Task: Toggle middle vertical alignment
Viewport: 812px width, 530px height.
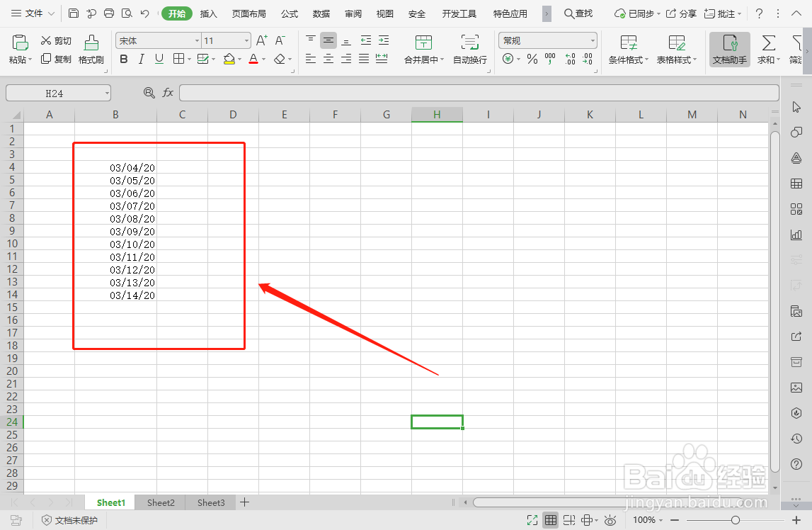Action: click(328, 40)
